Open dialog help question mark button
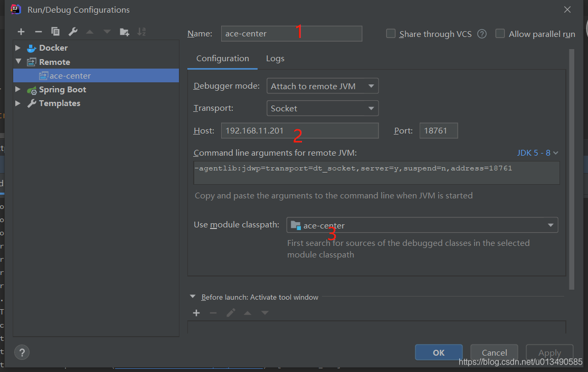Image resolution: width=588 pixels, height=372 pixels. pyautogui.click(x=22, y=352)
